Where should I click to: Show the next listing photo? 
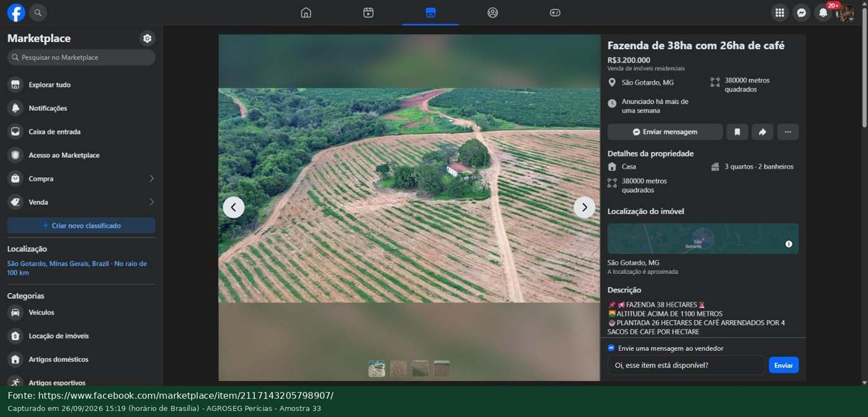(x=584, y=208)
